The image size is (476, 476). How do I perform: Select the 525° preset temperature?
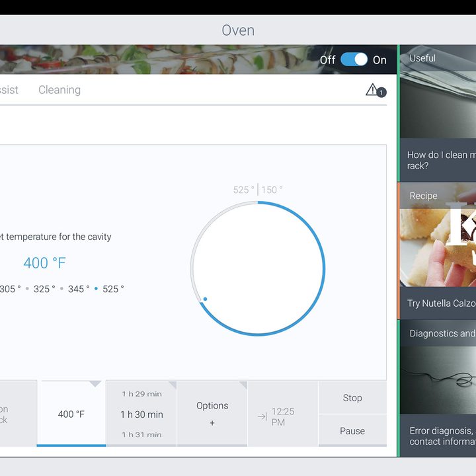113,289
